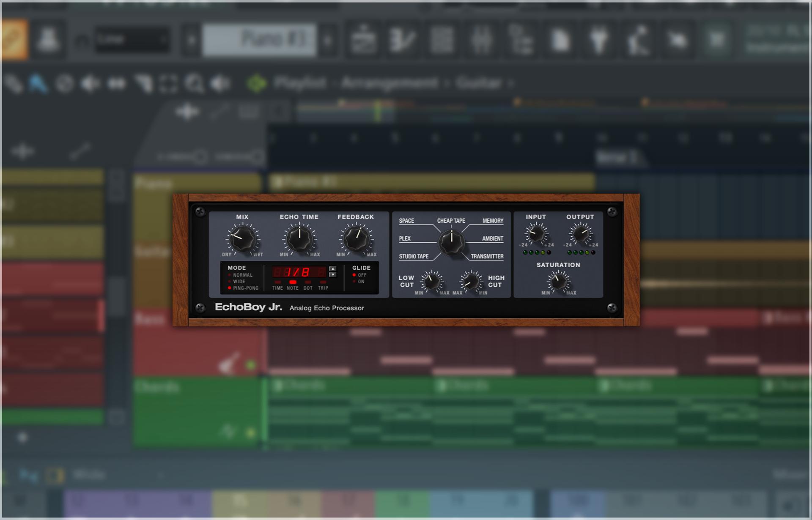Select the playlist Select tool
The height and width of the screenshot is (520, 812).
[168, 83]
